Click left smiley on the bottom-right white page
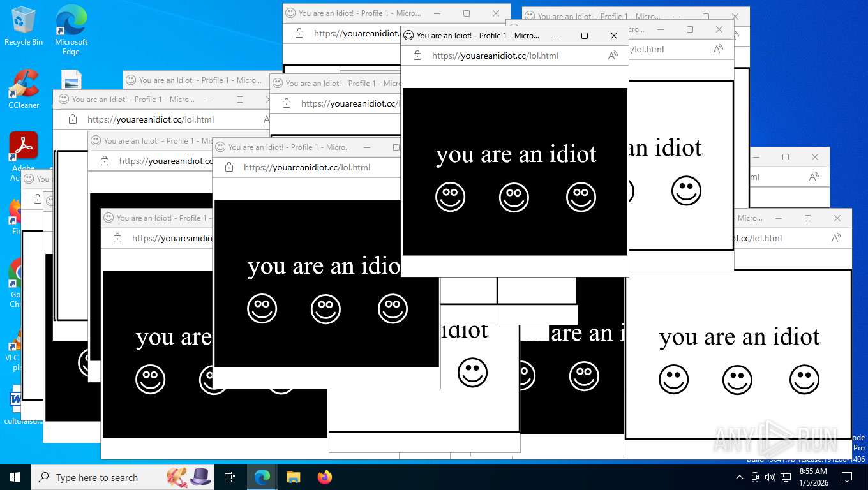This screenshot has width=868, height=490. [x=674, y=380]
